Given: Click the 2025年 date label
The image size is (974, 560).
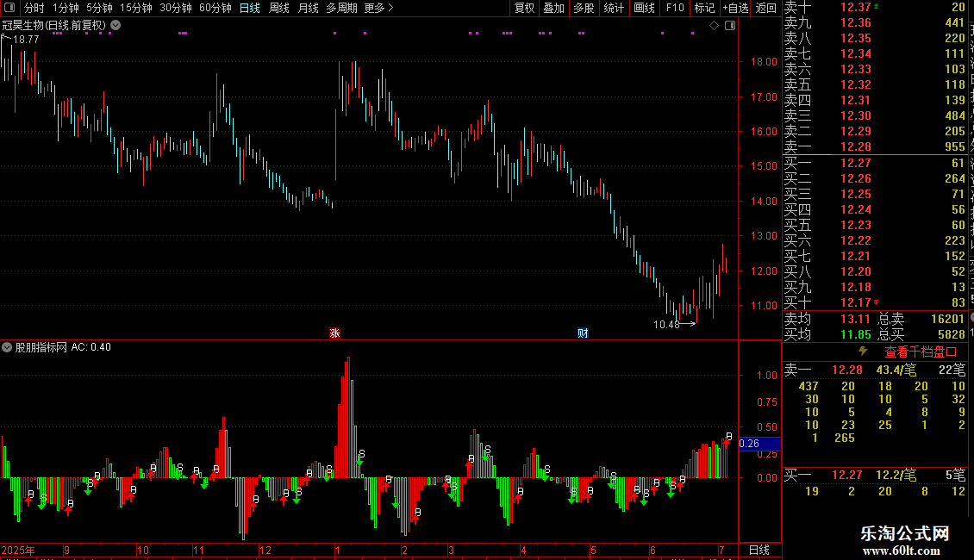Looking at the screenshot, I should tap(18, 550).
